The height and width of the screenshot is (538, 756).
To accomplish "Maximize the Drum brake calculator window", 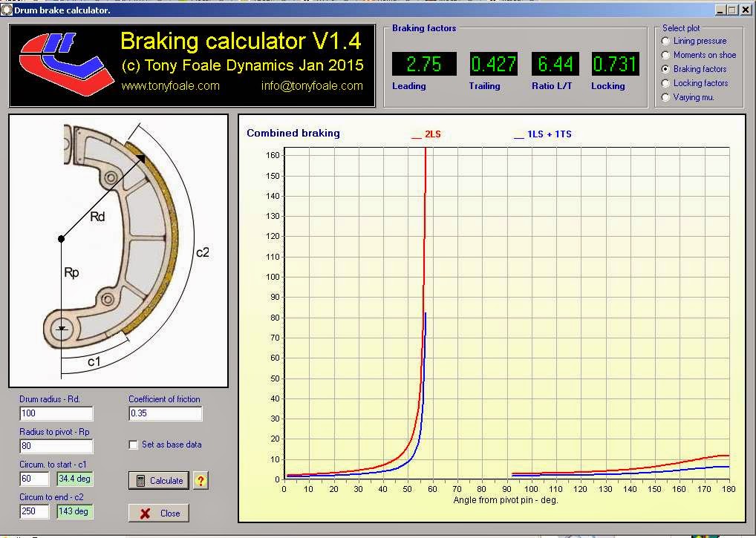I will pyautogui.click(x=731, y=10).
